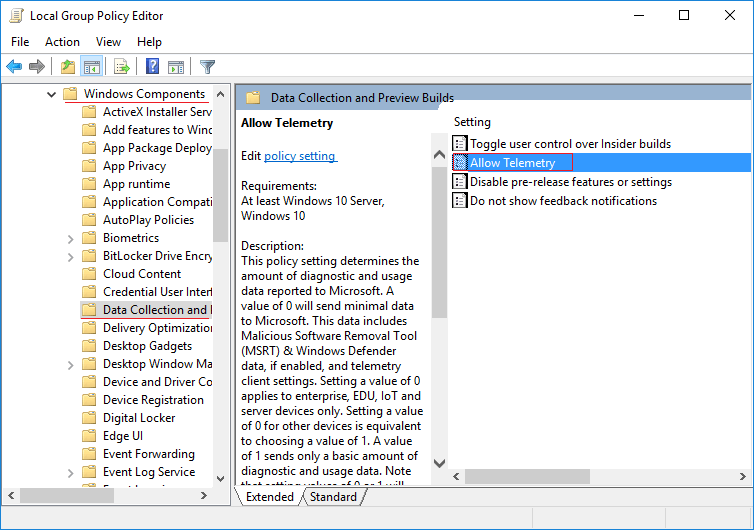Switch to the Standard tab
The width and height of the screenshot is (754, 530).
point(333,497)
